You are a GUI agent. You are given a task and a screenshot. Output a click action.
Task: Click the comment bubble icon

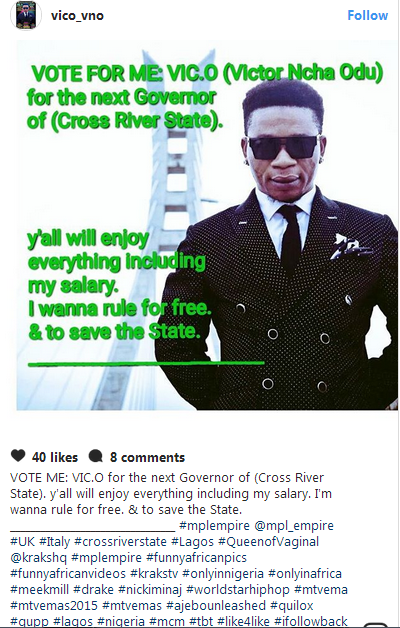96,456
